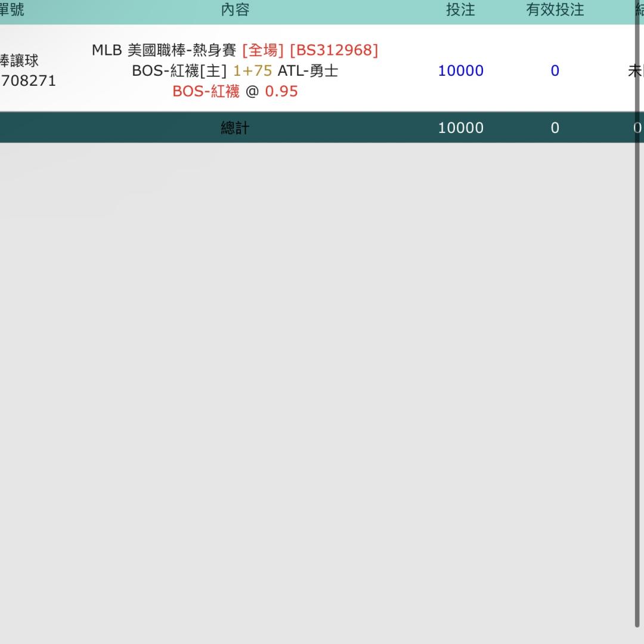Click the 0.95 odds value
Viewport: 644px width, 644px height.
281,91
